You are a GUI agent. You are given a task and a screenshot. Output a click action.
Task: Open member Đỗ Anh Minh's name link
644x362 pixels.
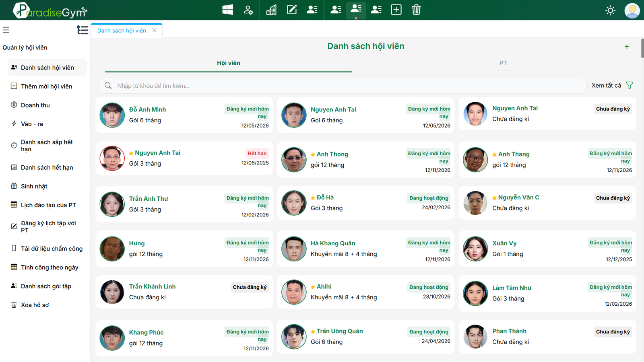pos(147,109)
